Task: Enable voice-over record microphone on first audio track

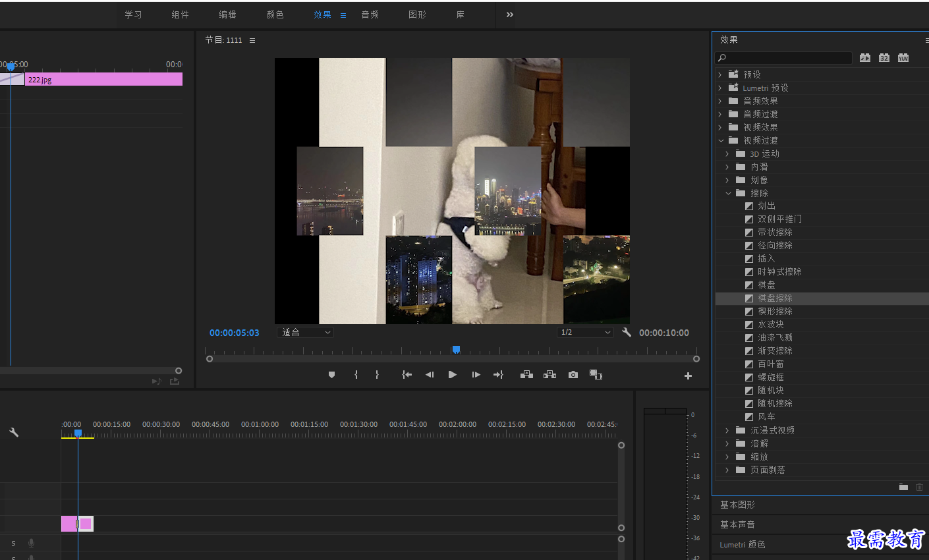Action: (x=31, y=543)
